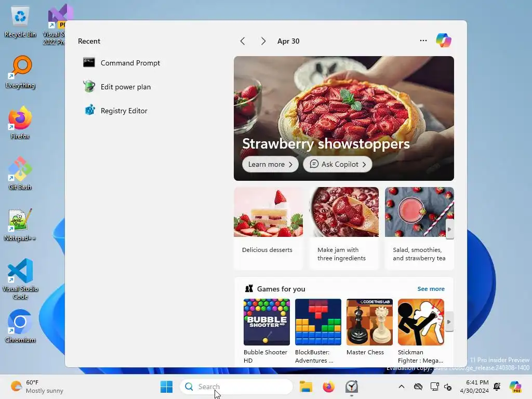Screen dimensions: 532x399
Task: Show hidden tray icons chevron
Action: pos(402,387)
